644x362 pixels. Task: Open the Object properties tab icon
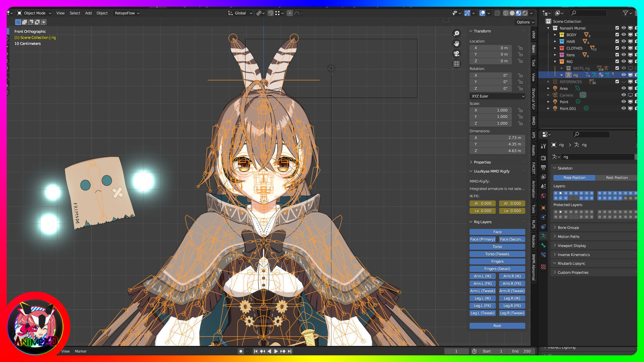tap(543, 208)
